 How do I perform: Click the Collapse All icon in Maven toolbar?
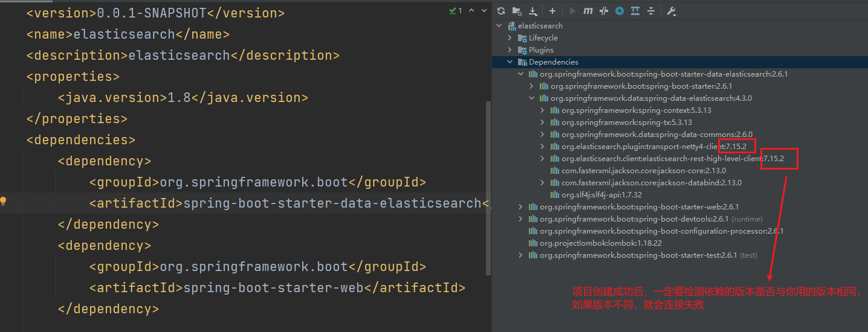(x=651, y=11)
